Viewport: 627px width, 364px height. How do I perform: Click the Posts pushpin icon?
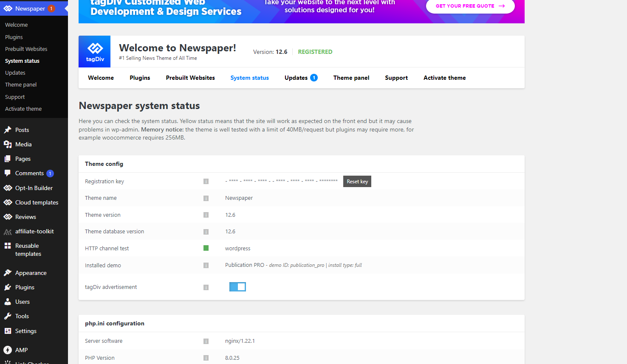(x=8, y=130)
